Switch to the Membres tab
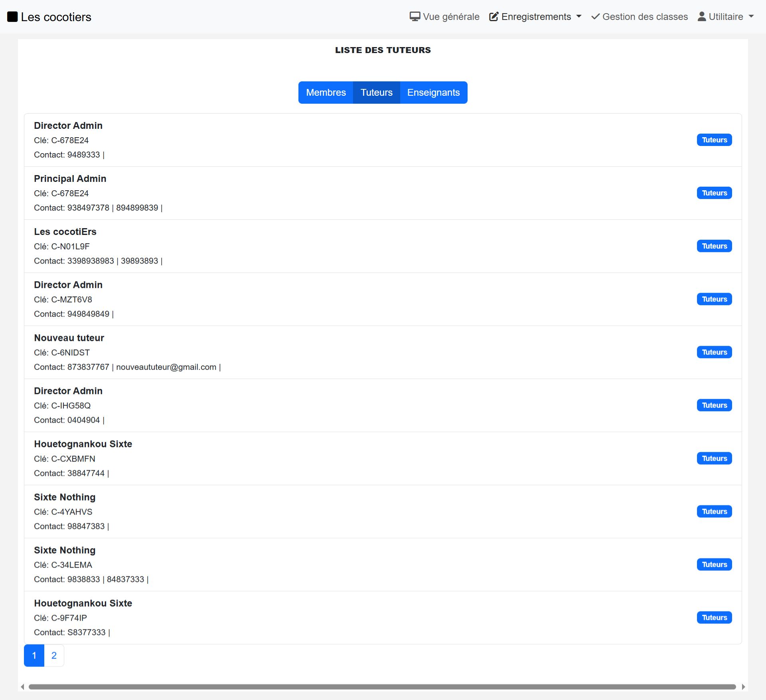766x700 pixels. [326, 93]
